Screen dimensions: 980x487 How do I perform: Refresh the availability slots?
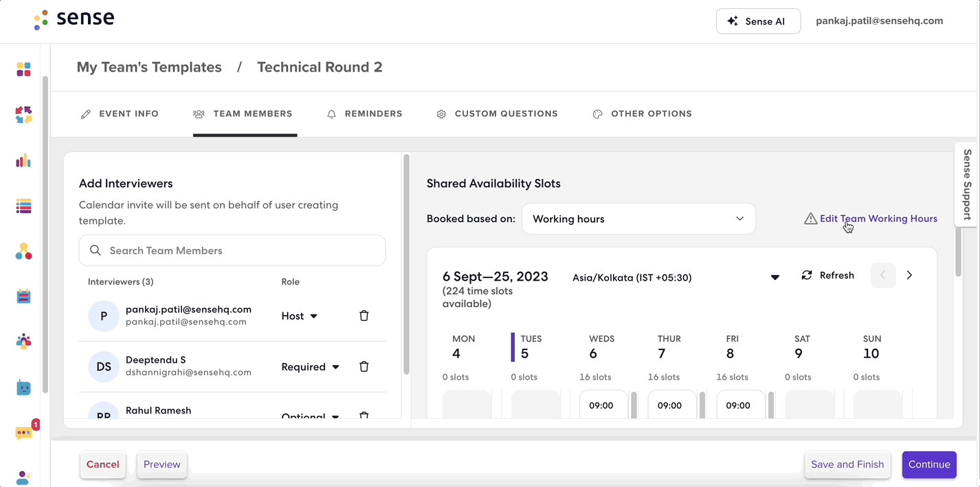click(x=828, y=275)
